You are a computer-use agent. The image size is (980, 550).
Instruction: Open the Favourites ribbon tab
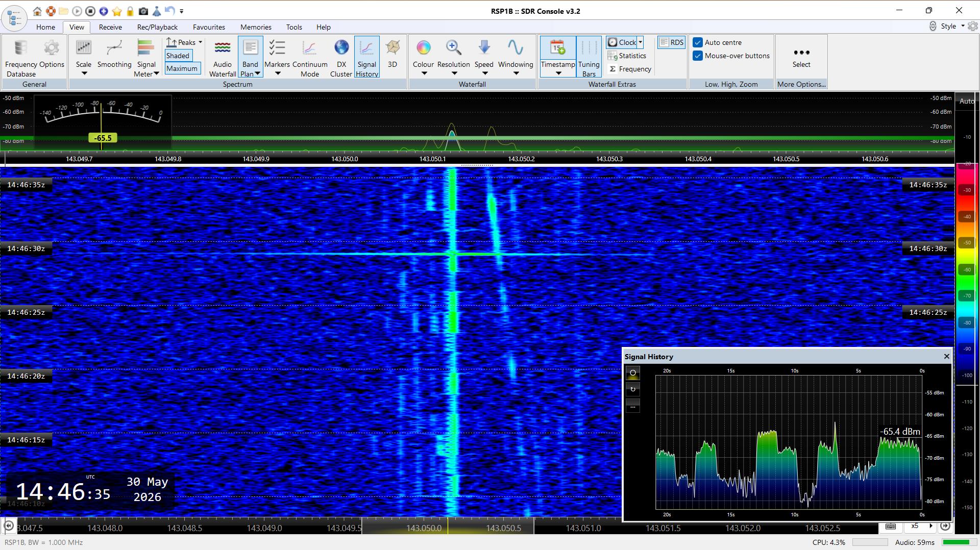(x=209, y=27)
